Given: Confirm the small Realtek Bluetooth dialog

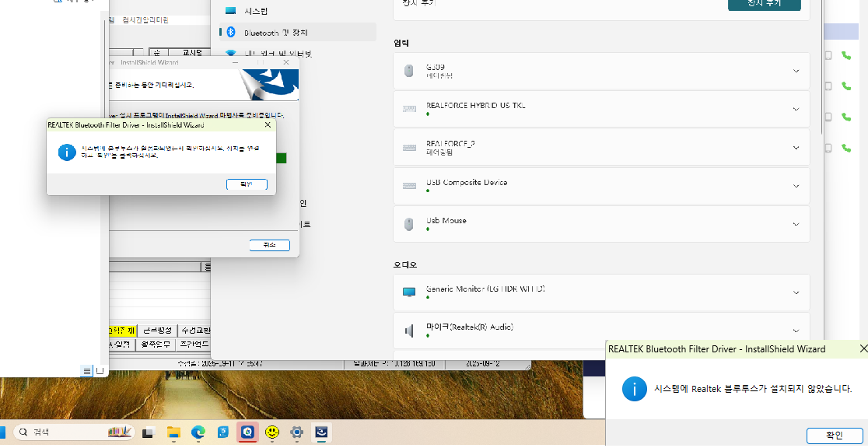Looking at the screenshot, I should tap(247, 184).
